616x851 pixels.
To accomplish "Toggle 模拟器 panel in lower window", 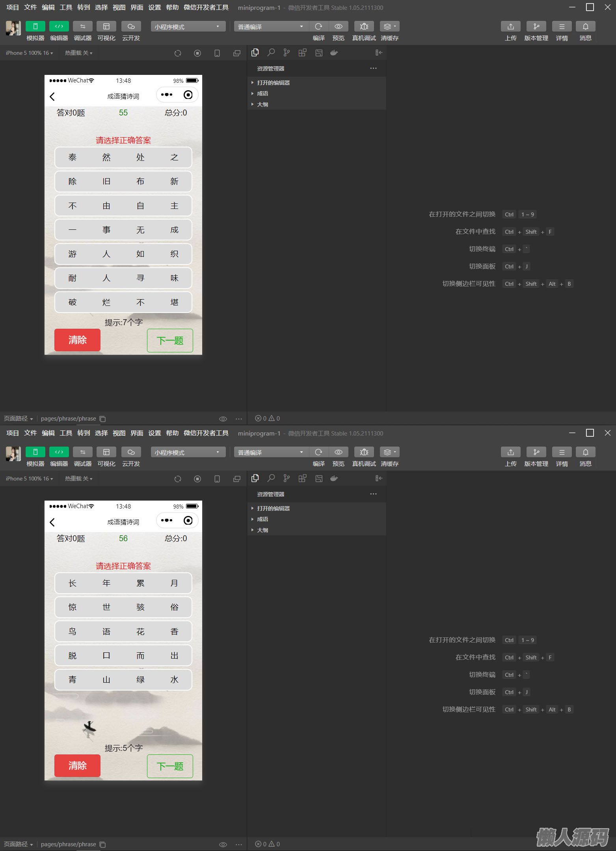I will (x=35, y=452).
